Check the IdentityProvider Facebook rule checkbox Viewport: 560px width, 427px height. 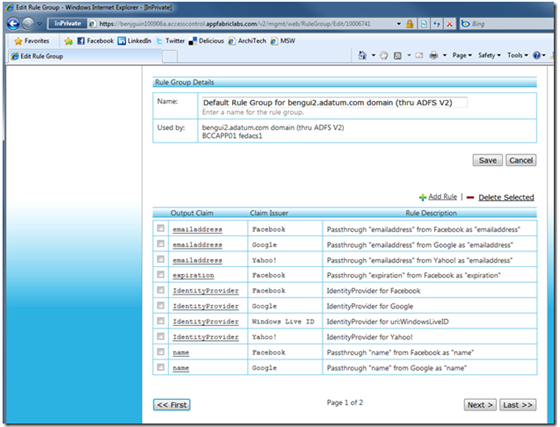[161, 290]
